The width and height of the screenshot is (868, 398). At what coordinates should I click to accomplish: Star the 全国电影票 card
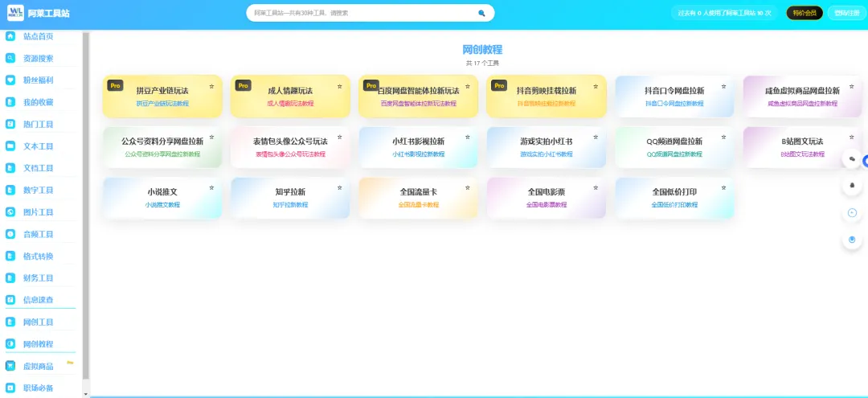596,188
